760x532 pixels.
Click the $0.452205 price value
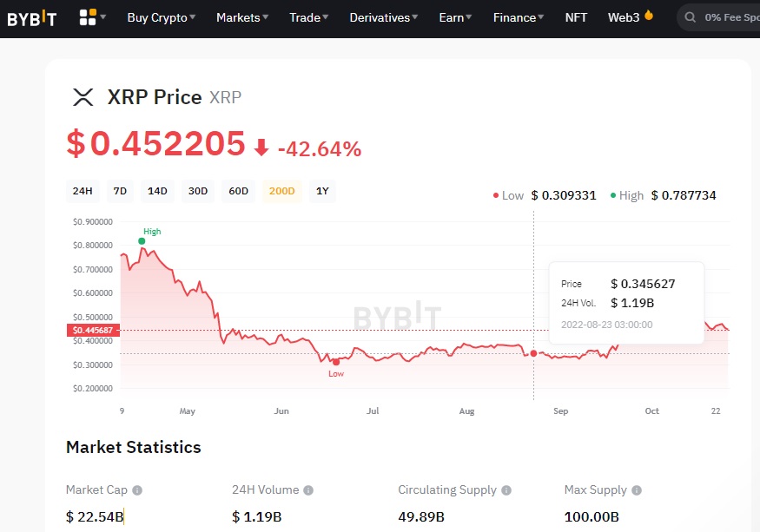(156, 143)
